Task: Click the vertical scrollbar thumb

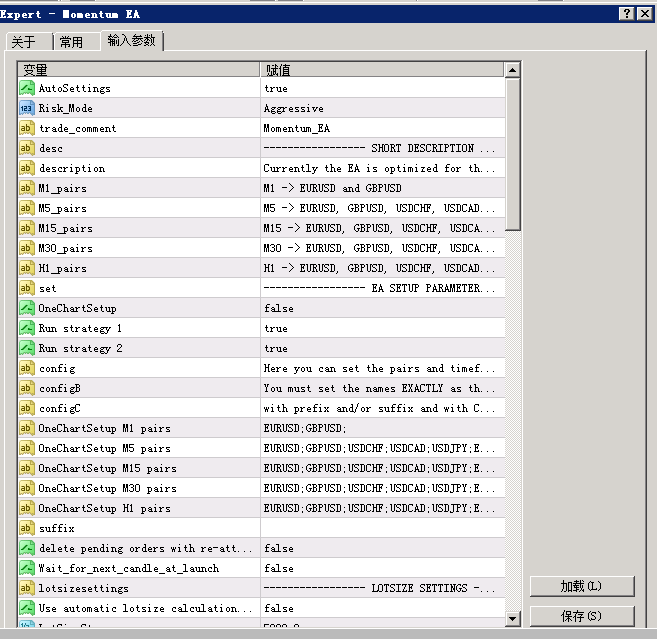Action: pyautogui.click(x=512, y=154)
